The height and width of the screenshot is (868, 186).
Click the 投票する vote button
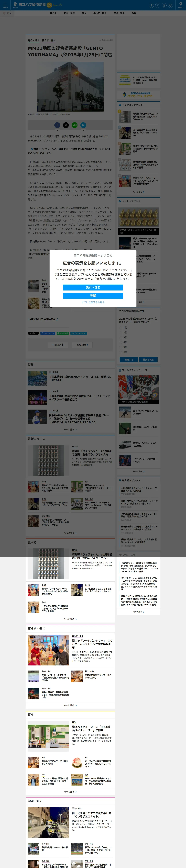pyautogui.click(x=129, y=359)
